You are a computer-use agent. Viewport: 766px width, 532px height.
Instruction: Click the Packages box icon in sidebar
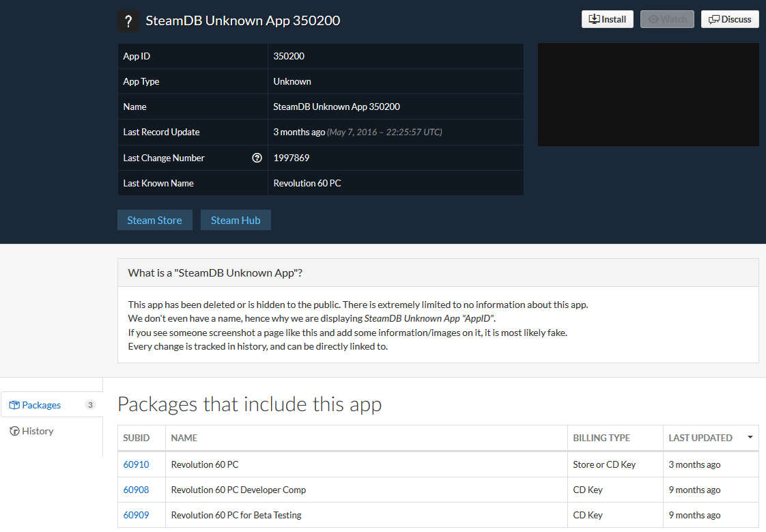14,405
